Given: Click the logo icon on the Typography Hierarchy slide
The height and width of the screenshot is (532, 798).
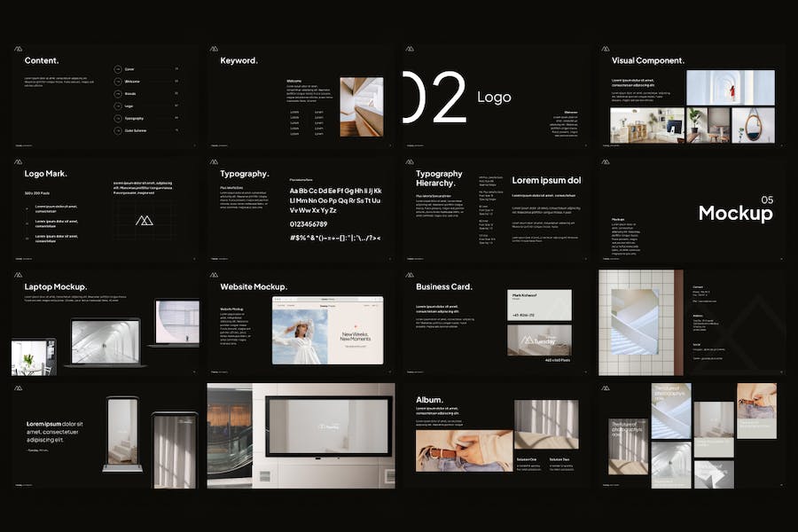Looking at the screenshot, I should 410,162.
